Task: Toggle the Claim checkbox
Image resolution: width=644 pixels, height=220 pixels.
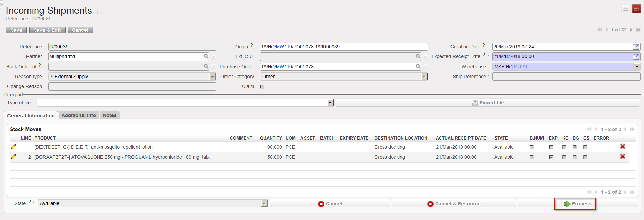Action: point(262,87)
